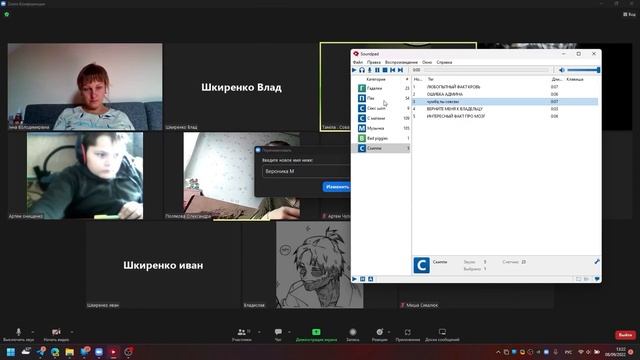Open Zoom reactions

coord(380,334)
